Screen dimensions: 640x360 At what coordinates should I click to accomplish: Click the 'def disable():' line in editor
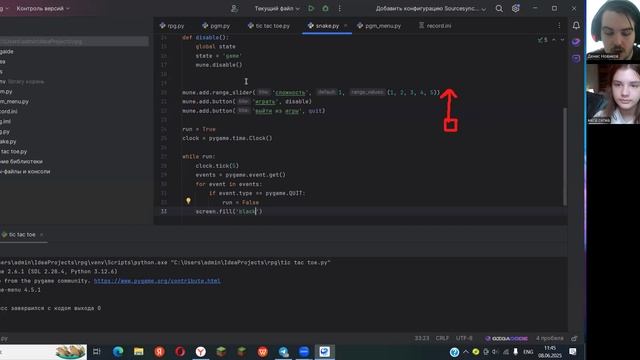[x=206, y=37]
